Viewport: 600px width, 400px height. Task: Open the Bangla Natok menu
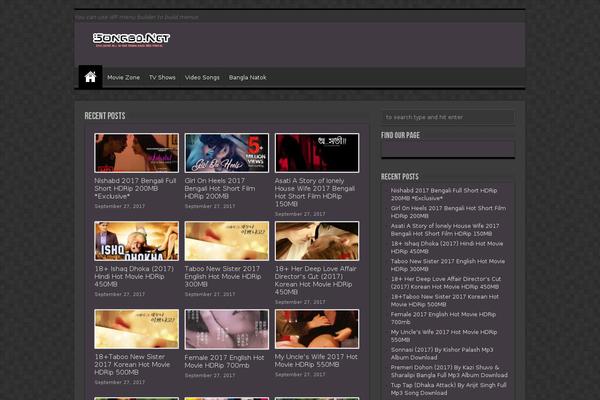click(x=248, y=77)
